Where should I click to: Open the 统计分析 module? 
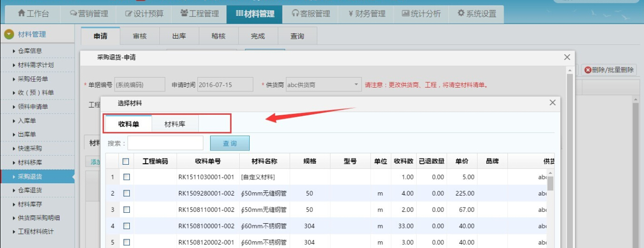(x=421, y=14)
